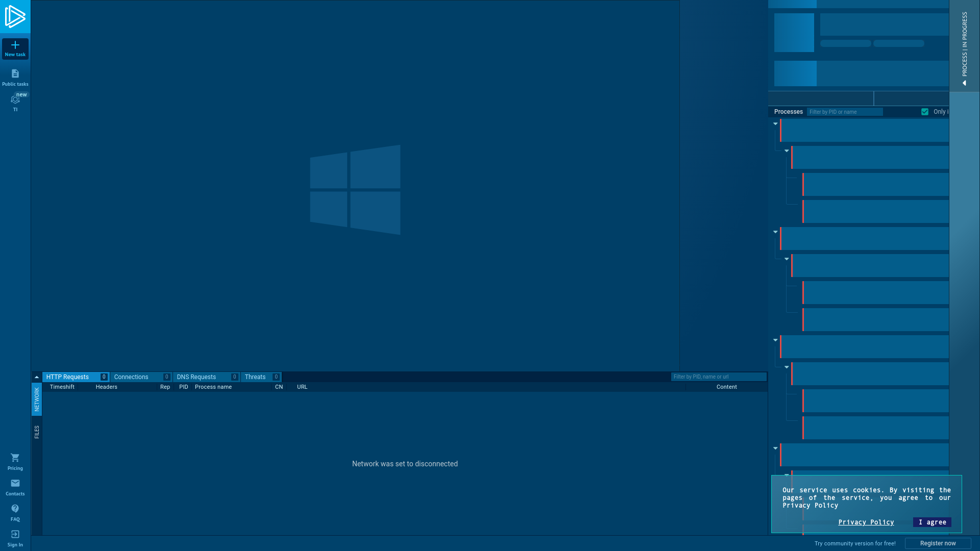Open the FAQ help page
Screen dimensions: 980x551
(x=15, y=513)
